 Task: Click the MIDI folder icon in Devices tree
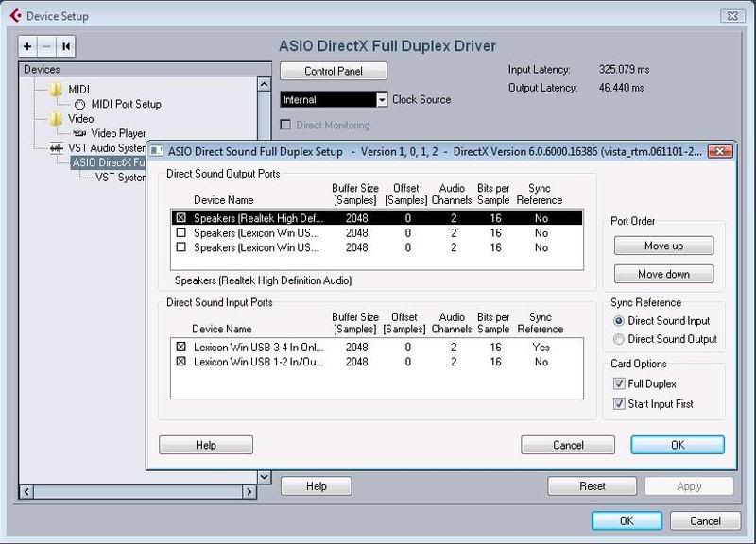click(58, 89)
